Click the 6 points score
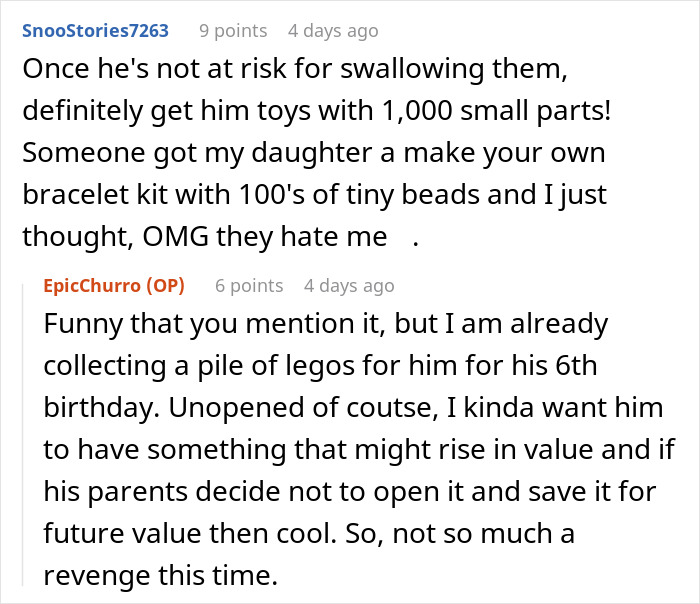Viewport: 700px width, 604px height. 249,285
